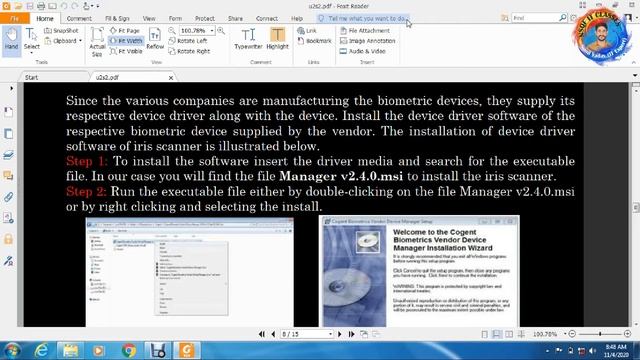This screenshot has width=640, height=360.
Task: Close the u2s2.pdf tab
Action: point(171,78)
